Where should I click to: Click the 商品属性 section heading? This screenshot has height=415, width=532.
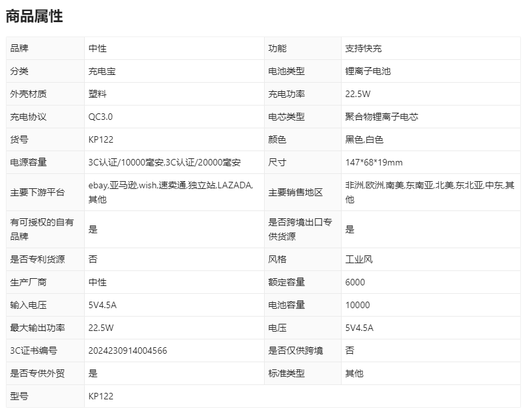(x=35, y=17)
